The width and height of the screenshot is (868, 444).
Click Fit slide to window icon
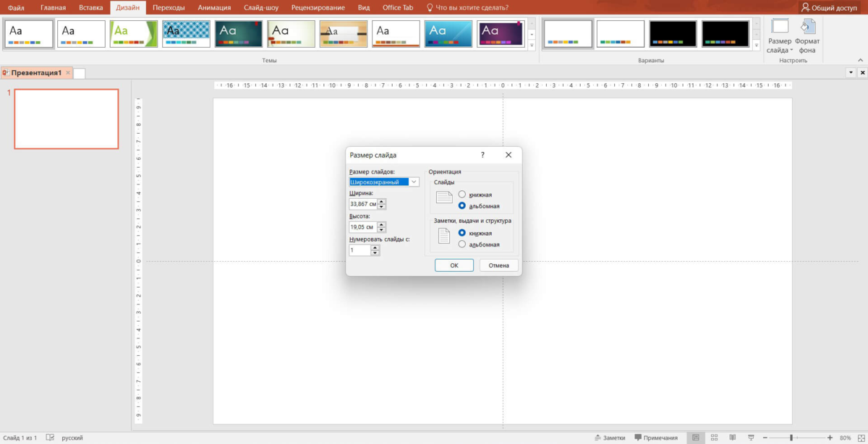[862, 437]
